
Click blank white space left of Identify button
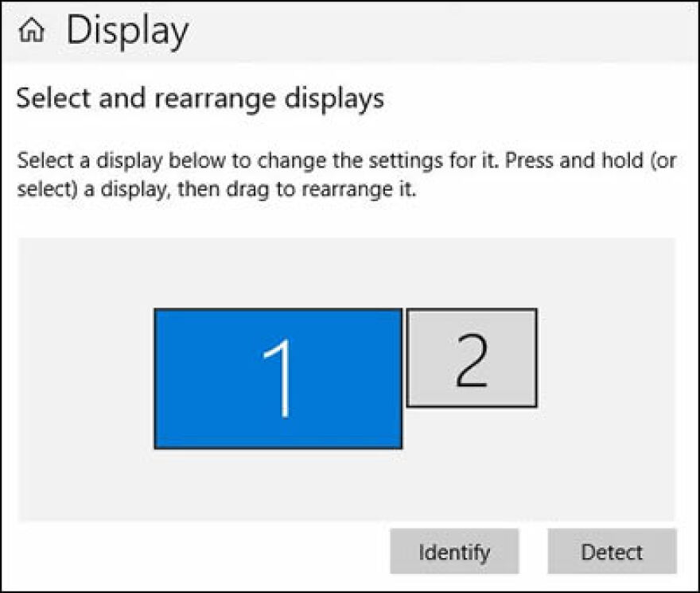[199, 552]
